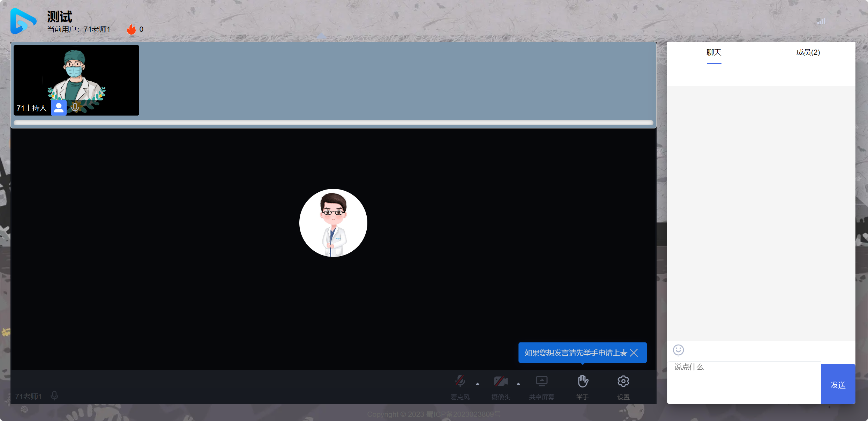This screenshot has width=868, height=421.
Task: Expand the microphone device options arrow
Action: coord(478,384)
